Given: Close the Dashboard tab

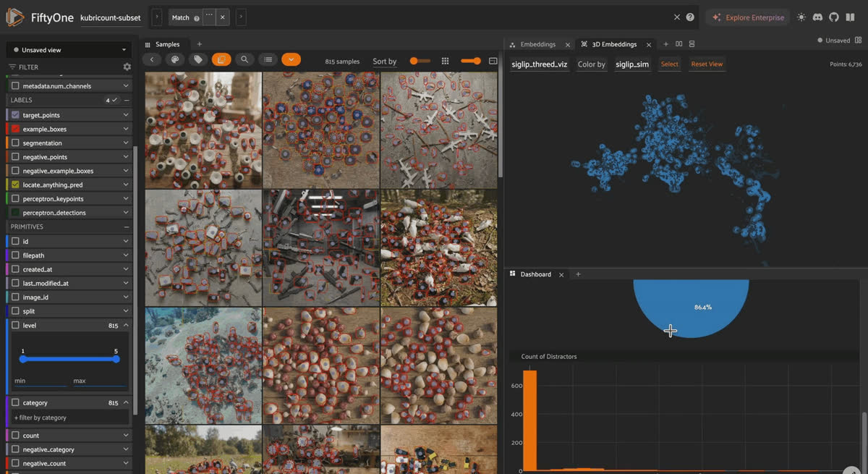Looking at the screenshot, I should (x=561, y=274).
